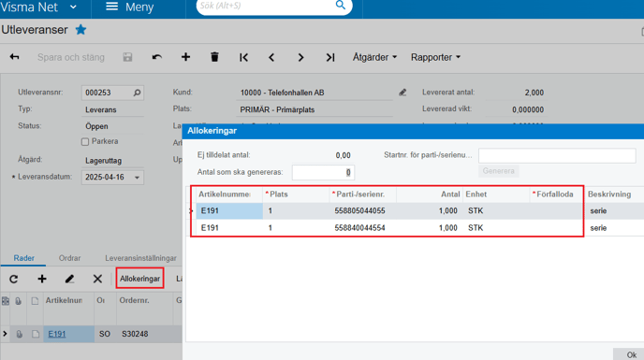Click Plats column header in dialog
Screen dimensions: 644x360
296,194
